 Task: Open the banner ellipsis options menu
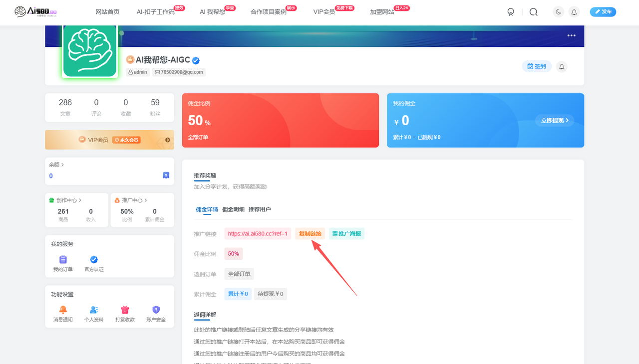[571, 35]
